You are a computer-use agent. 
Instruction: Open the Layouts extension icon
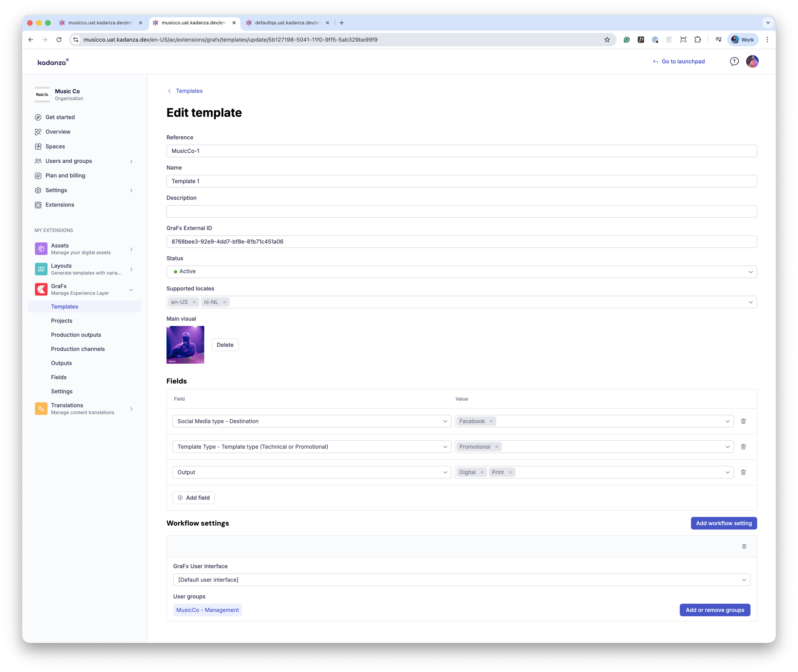click(41, 269)
